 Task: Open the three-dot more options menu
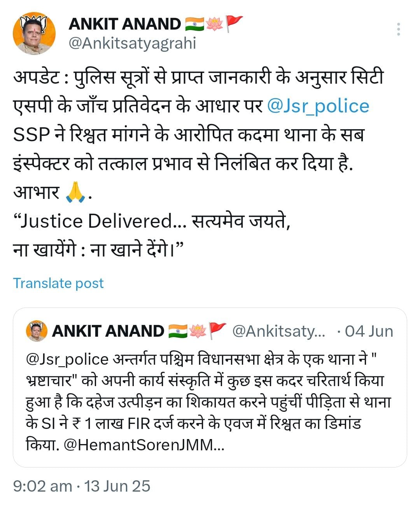pyautogui.click(x=398, y=30)
